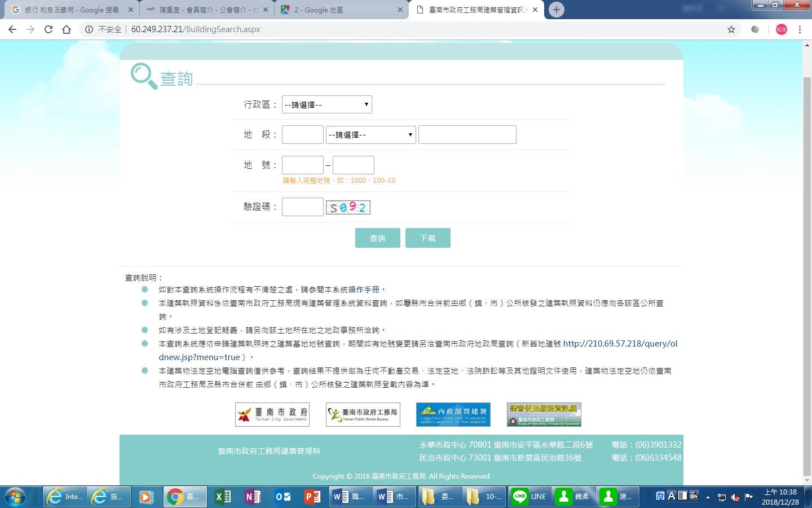
Task: Click the pink profile avatar icon
Action: (782, 29)
